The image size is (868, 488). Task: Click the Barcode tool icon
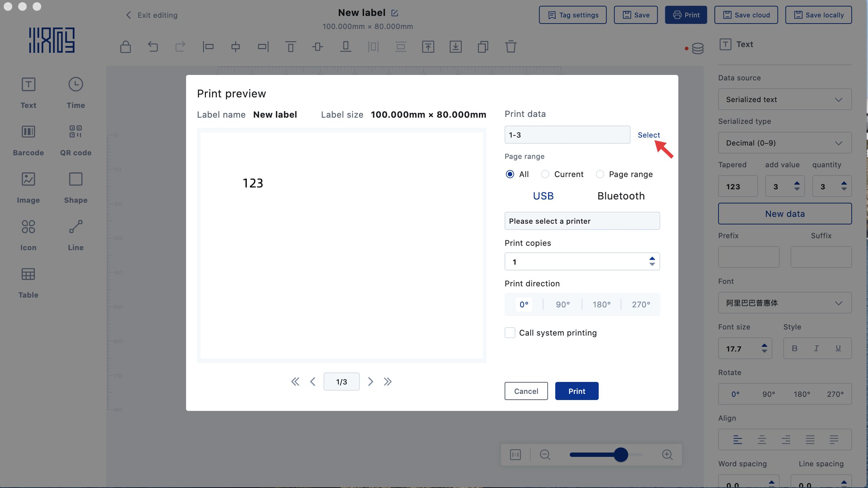point(28,132)
